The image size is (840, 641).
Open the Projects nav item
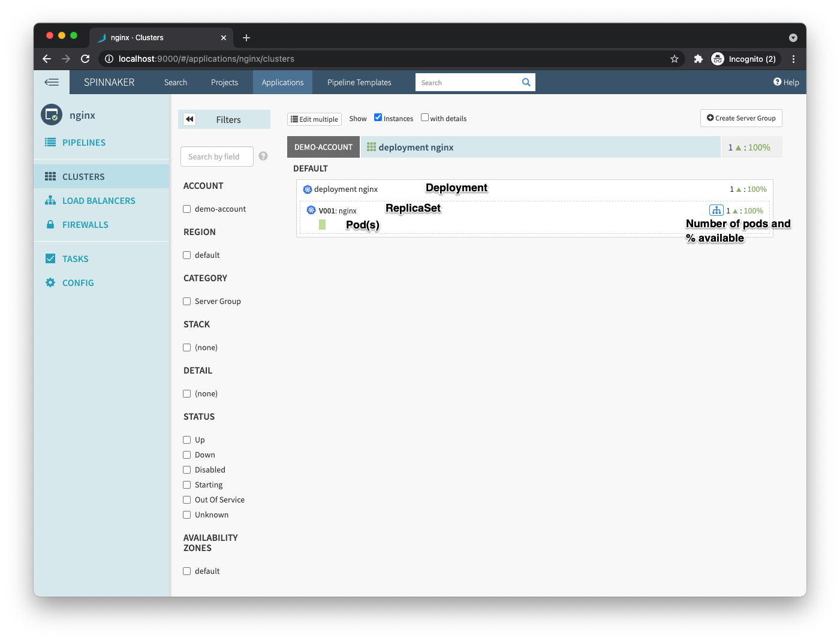tap(224, 82)
